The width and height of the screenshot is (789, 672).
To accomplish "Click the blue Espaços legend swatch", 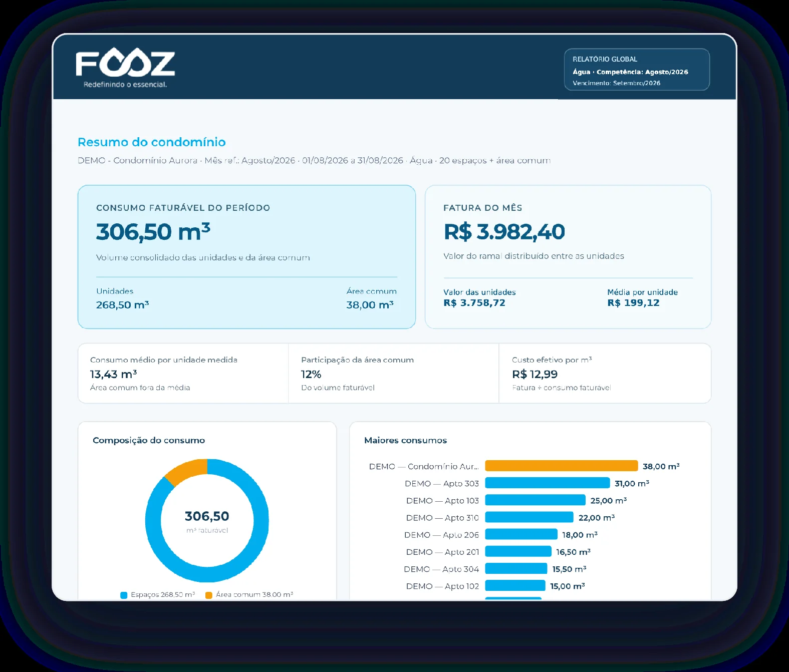I will [124, 595].
